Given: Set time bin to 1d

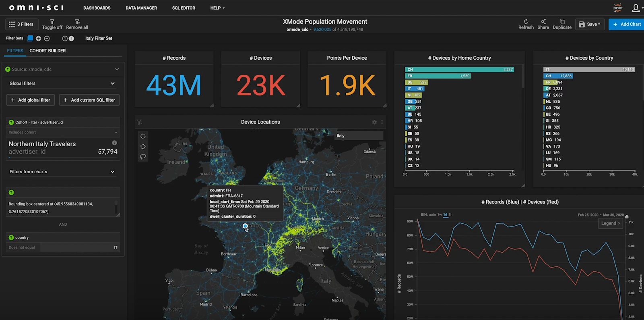Looking at the screenshot, I should [445, 215].
